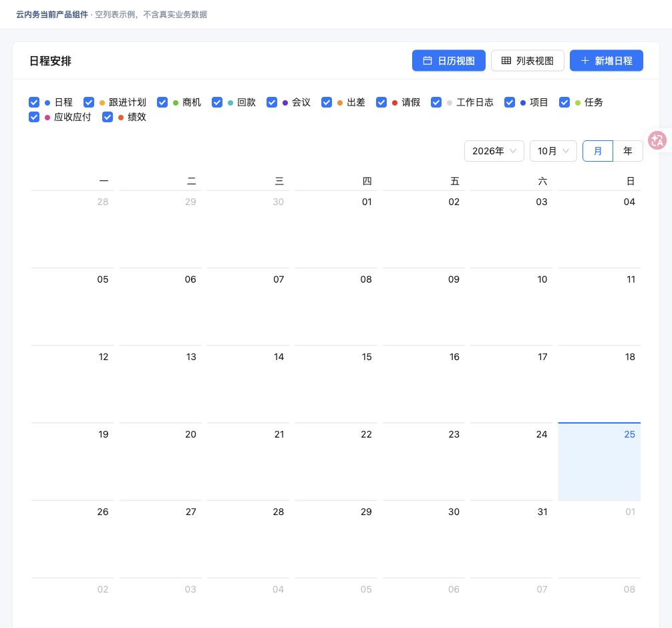This screenshot has height=628, width=672.
Task: Click date 28 in the fifth row
Action: coord(248,539)
